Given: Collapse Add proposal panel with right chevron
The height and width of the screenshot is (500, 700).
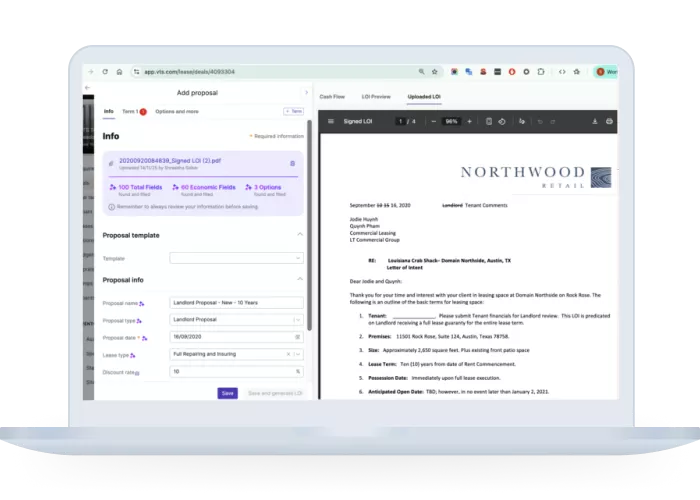Looking at the screenshot, I should pos(306,92).
